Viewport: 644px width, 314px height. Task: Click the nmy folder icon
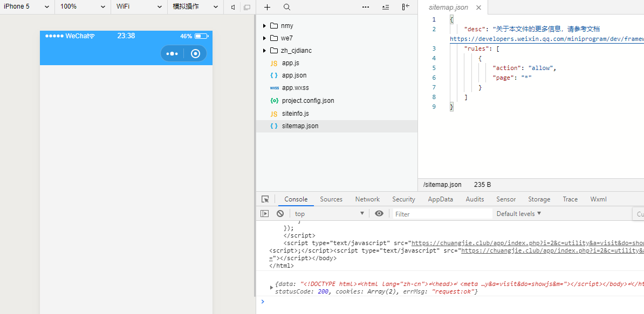pyautogui.click(x=274, y=26)
